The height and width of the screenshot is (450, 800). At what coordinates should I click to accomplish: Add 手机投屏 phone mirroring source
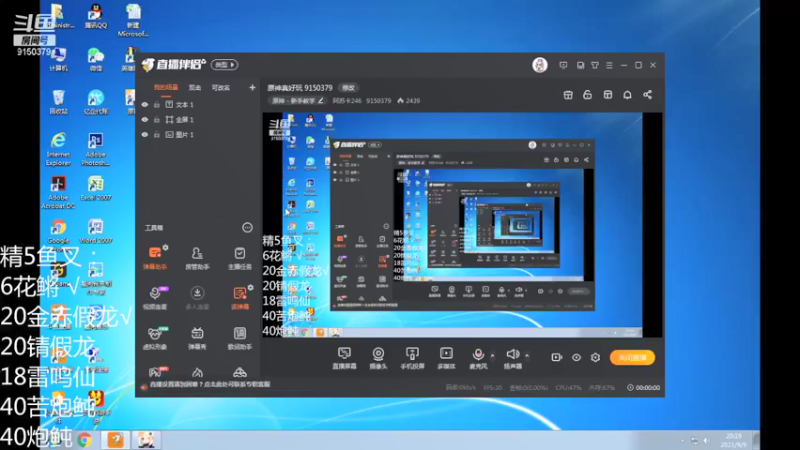pyautogui.click(x=412, y=358)
